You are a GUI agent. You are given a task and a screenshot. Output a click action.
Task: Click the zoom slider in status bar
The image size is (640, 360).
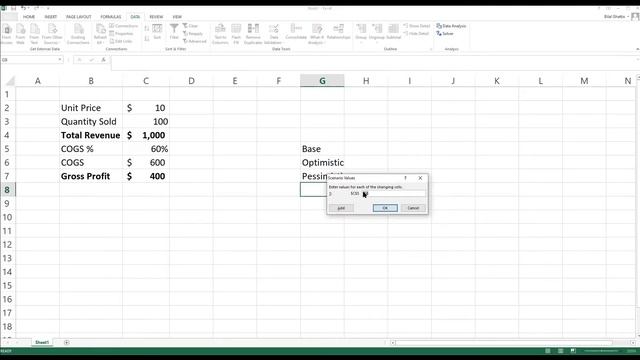coord(602,351)
